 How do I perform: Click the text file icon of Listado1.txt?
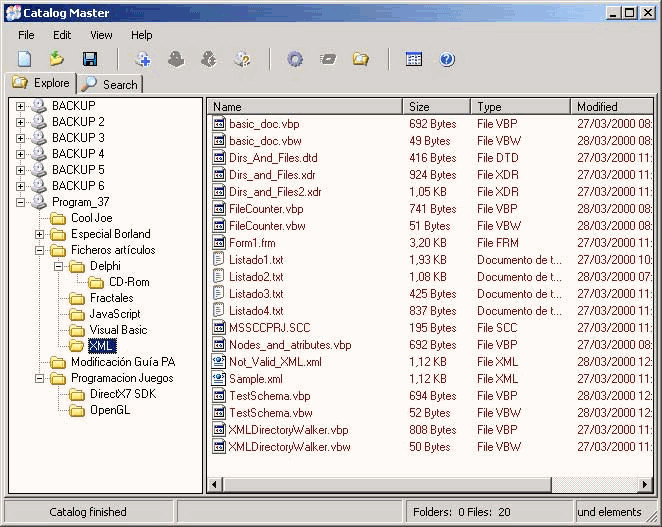(x=218, y=259)
